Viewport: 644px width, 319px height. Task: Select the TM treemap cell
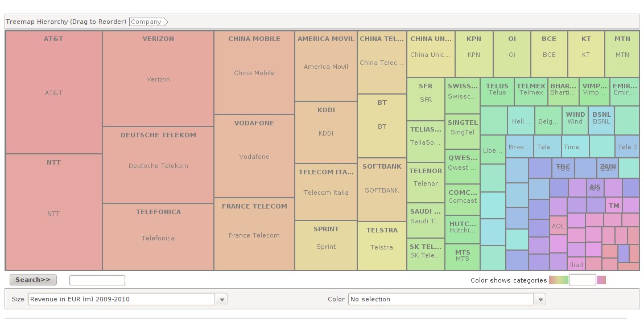click(614, 205)
